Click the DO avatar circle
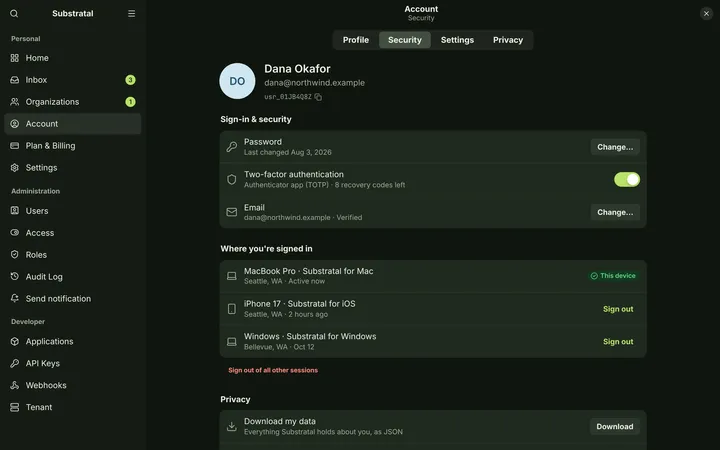 (x=237, y=81)
